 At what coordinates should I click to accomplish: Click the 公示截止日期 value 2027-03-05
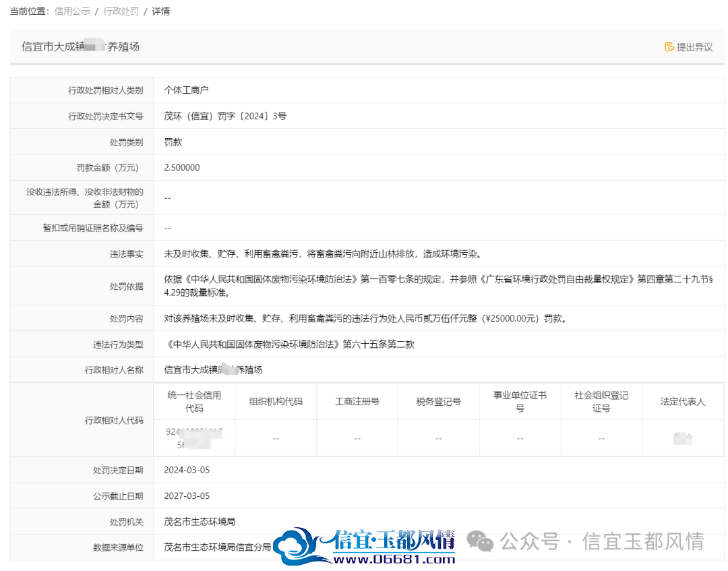click(x=187, y=495)
